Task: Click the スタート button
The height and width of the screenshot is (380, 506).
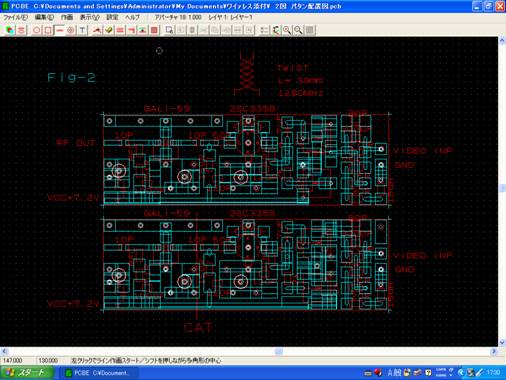Action: [x=27, y=372]
